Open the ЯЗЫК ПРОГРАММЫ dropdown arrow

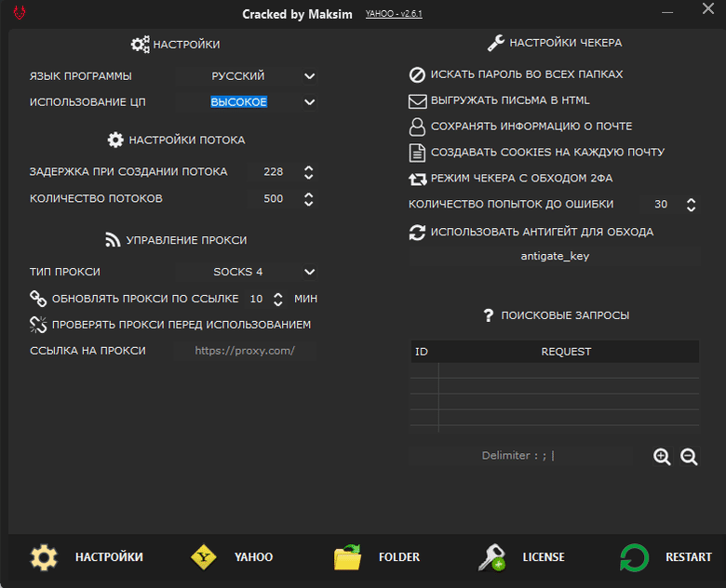point(309,76)
